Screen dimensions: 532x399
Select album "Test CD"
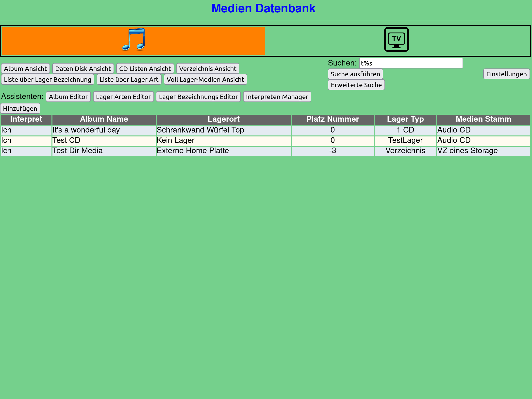[x=104, y=141]
